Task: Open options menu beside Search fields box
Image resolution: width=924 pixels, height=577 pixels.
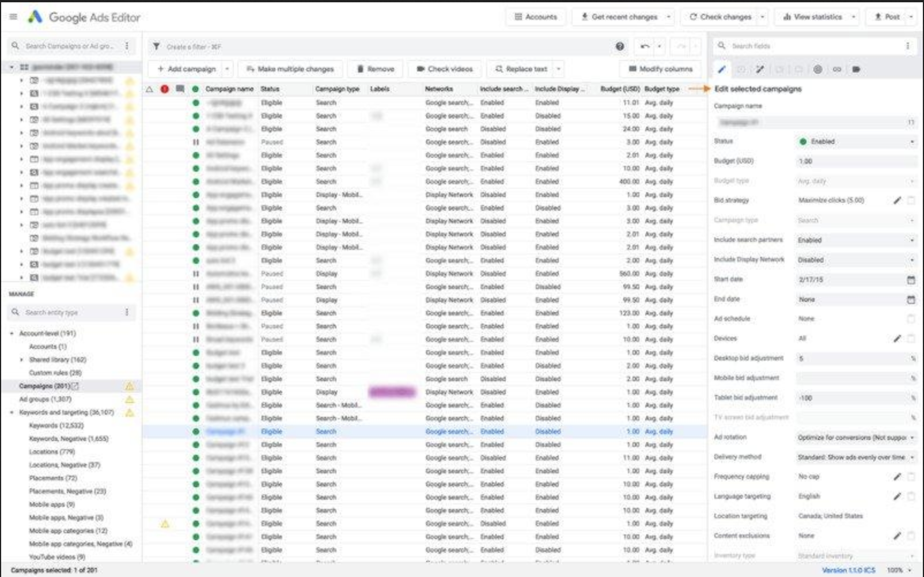Action: 907,45
